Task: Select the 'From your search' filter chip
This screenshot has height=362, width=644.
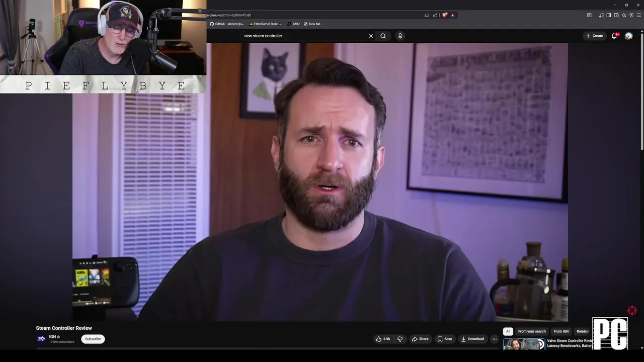Action: click(532, 331)
